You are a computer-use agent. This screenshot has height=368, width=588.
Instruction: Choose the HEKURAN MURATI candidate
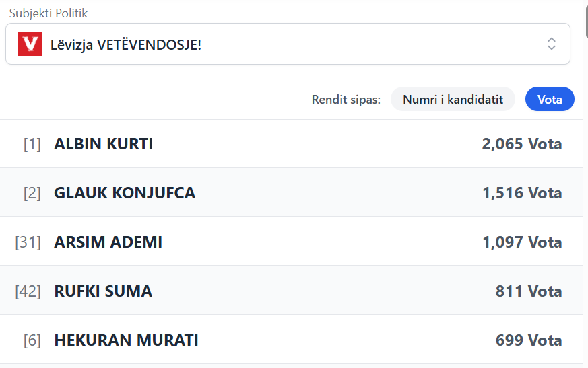point(126,340)
